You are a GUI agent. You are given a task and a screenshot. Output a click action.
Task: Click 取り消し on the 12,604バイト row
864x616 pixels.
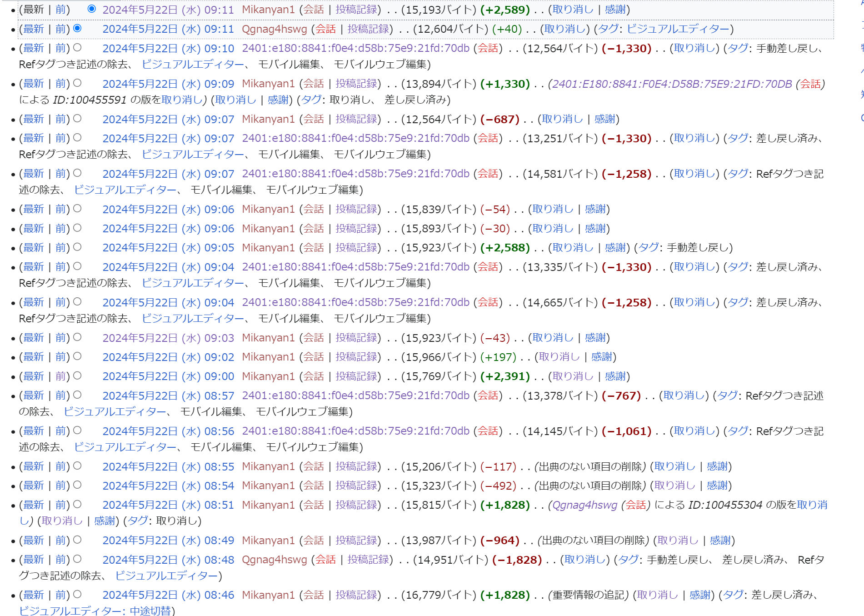(565, 29)
